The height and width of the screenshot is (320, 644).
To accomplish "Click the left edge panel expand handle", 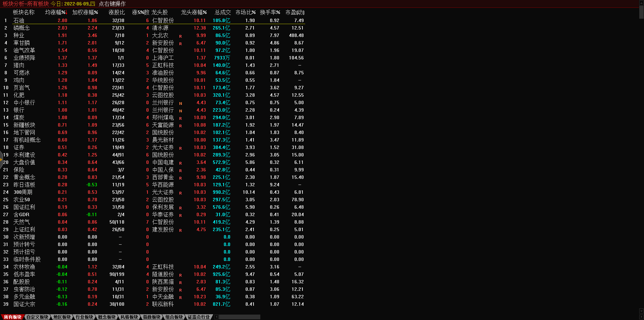I will click(x=1, y=159).
